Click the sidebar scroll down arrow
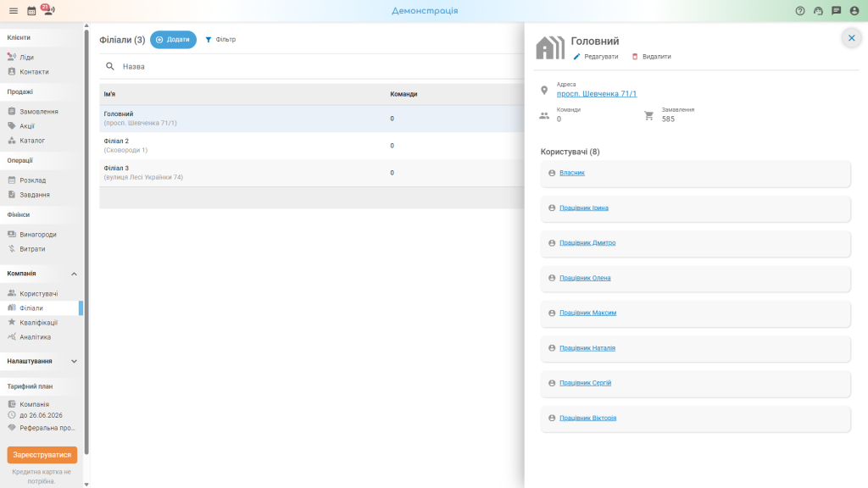The width and height of the screenshot is (868, 488). (86, 484)
